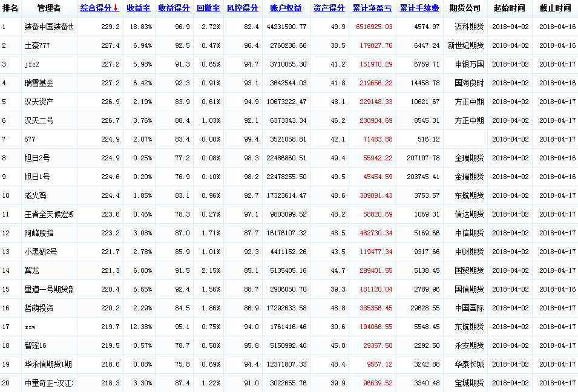Click the manager name 老火鸡
The image size is (578, 392).
tap(35, 195)
